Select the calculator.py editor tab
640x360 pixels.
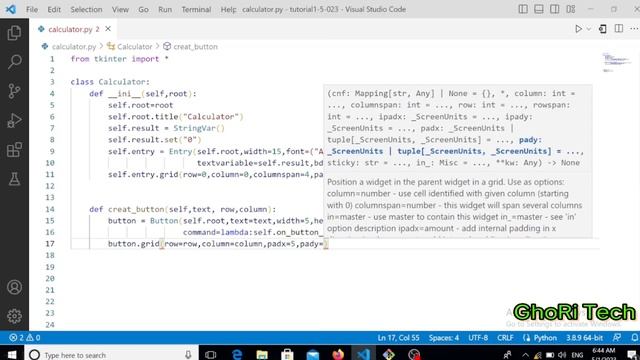click(73, 29)
